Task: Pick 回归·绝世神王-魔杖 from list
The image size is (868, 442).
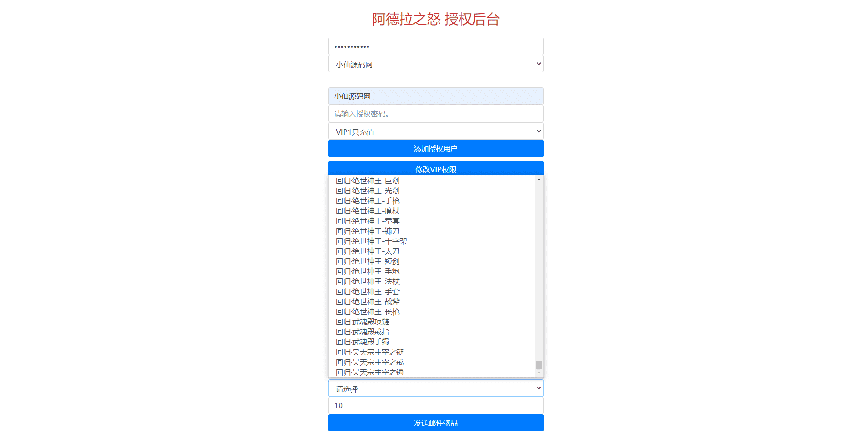Action: pyautogui.click(x=432, y=211)
